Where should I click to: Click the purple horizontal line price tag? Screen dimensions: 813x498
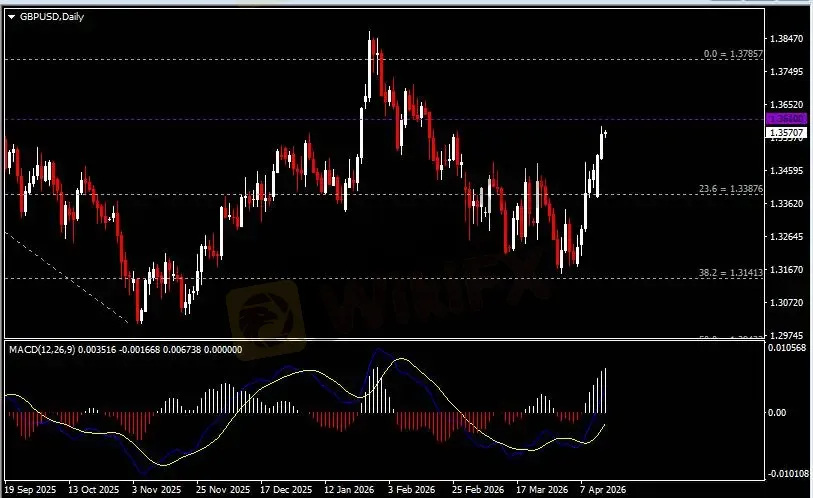[x=787, y=119]
